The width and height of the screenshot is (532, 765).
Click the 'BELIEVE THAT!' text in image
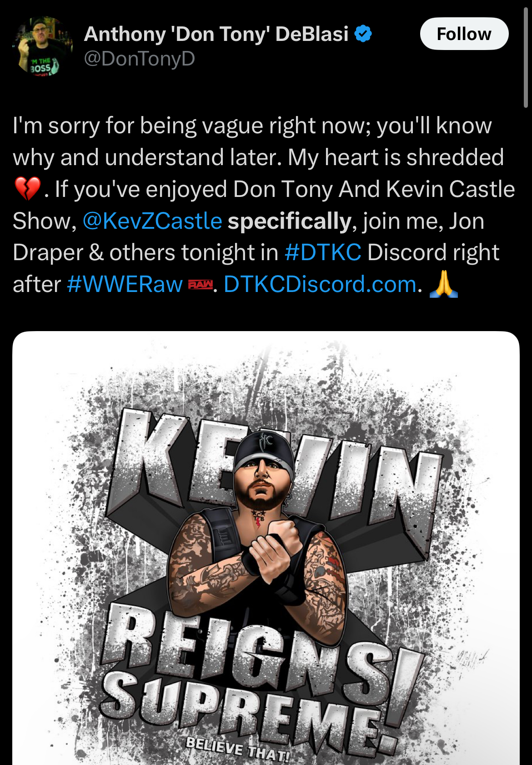point(237,749)
